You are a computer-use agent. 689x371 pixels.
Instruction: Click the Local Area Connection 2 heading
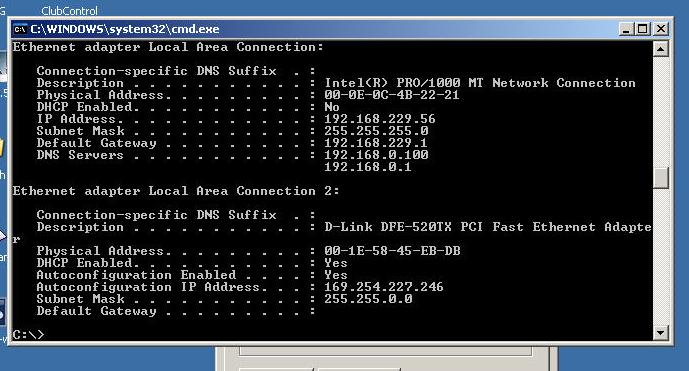click(x=176, y=191)
